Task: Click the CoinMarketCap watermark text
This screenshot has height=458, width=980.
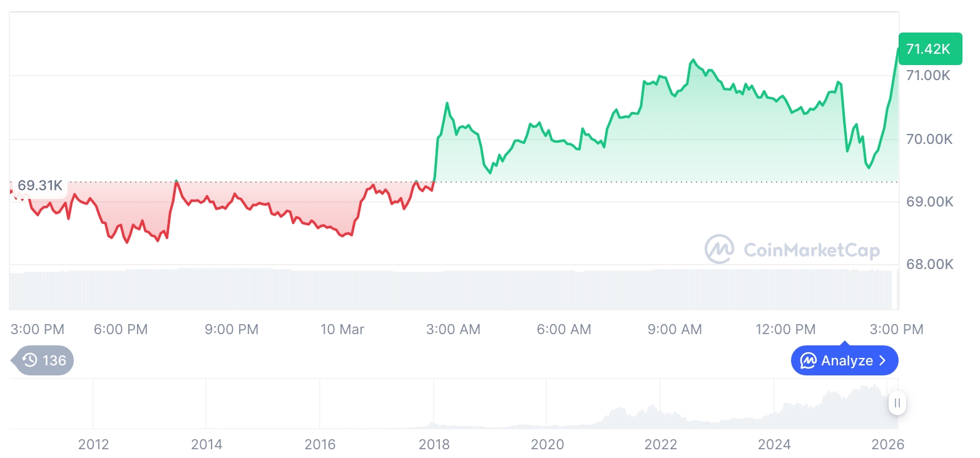Action: pyautogui.click(x=811, y=251)
